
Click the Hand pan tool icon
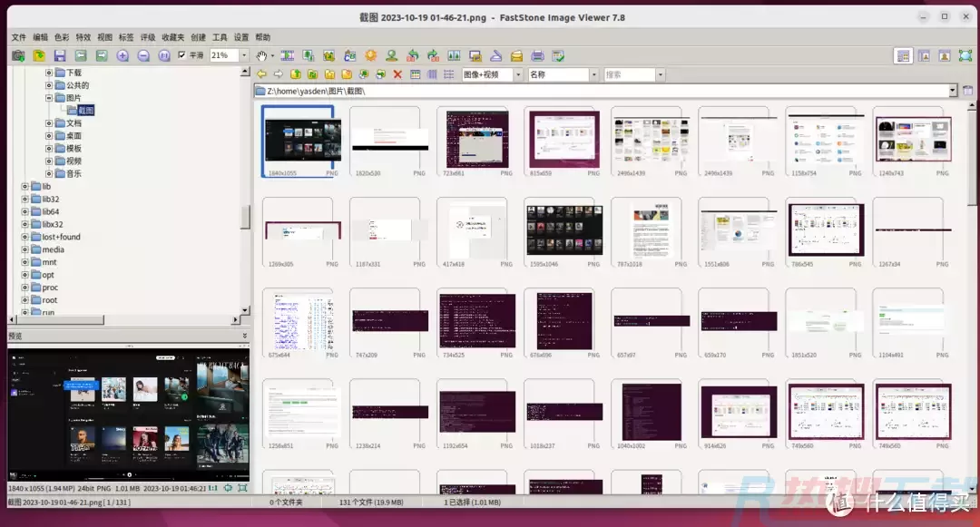click(261, 56)
